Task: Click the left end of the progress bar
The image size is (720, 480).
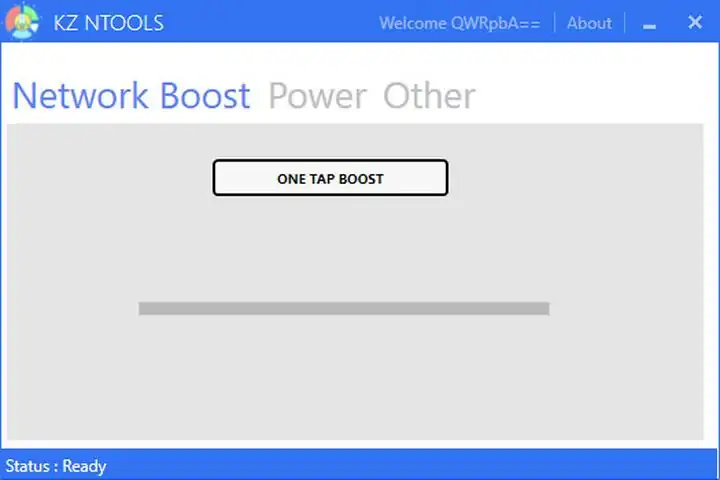Action: [x=144, y=309]
